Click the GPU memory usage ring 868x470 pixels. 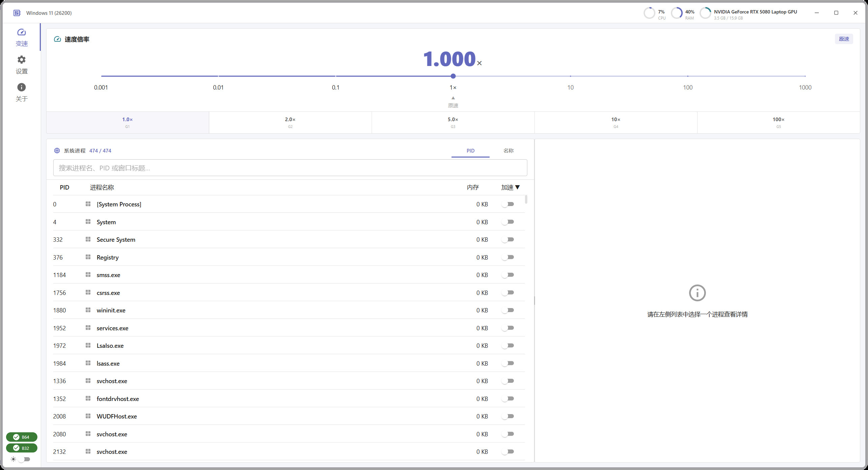pyautogui.click(x=706, y=13)
